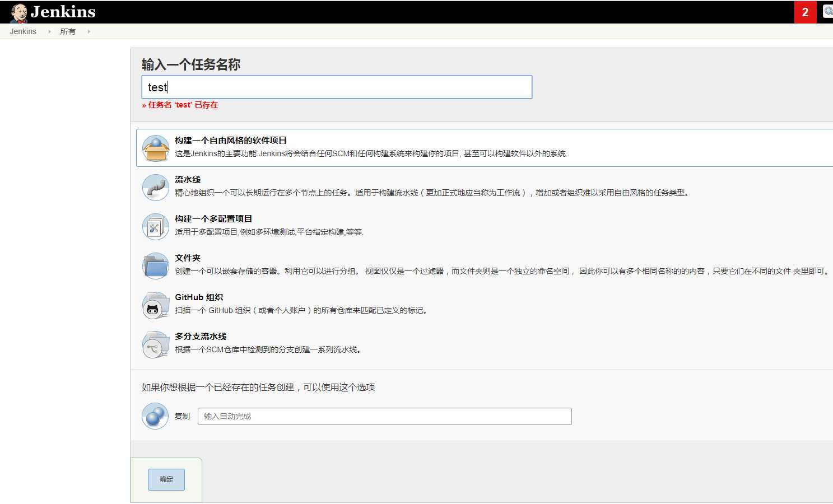Viewport: 833px width, 504px height.
Task: Click the heading 输入一个任务名称
Action: click(191, 64)
